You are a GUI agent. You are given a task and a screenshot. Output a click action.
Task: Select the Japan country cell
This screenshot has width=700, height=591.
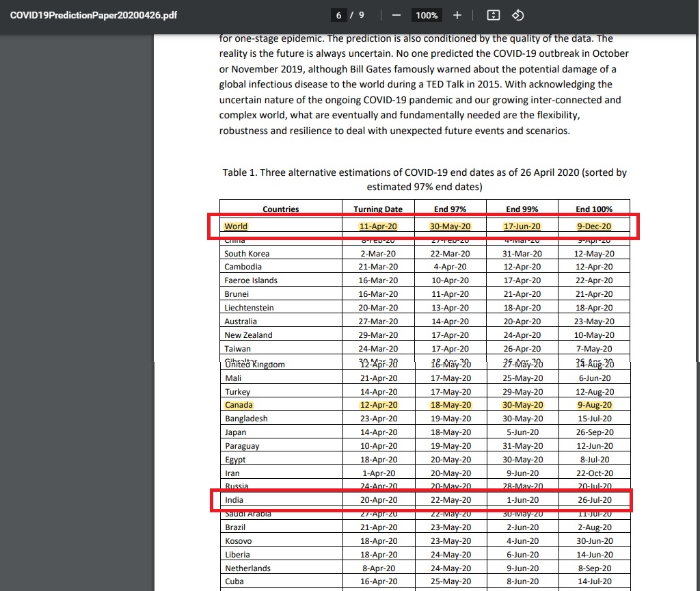[x=236, y=432]
